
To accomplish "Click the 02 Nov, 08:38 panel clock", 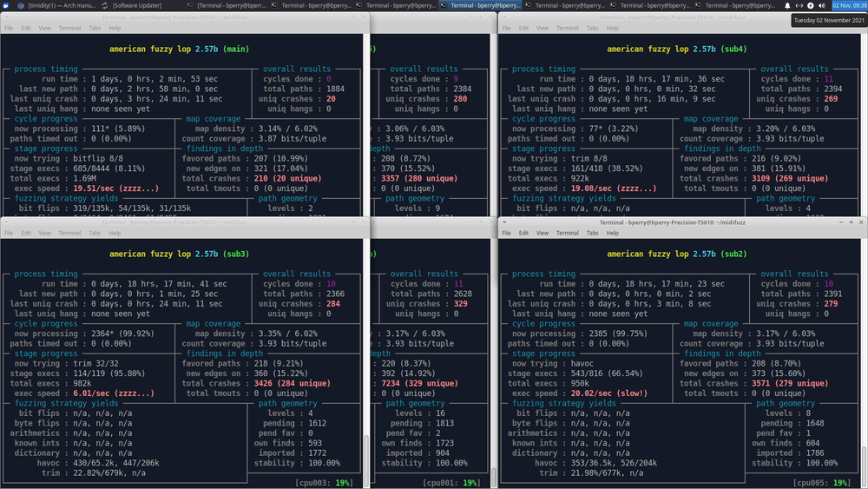I will click(x=849, y=5).
